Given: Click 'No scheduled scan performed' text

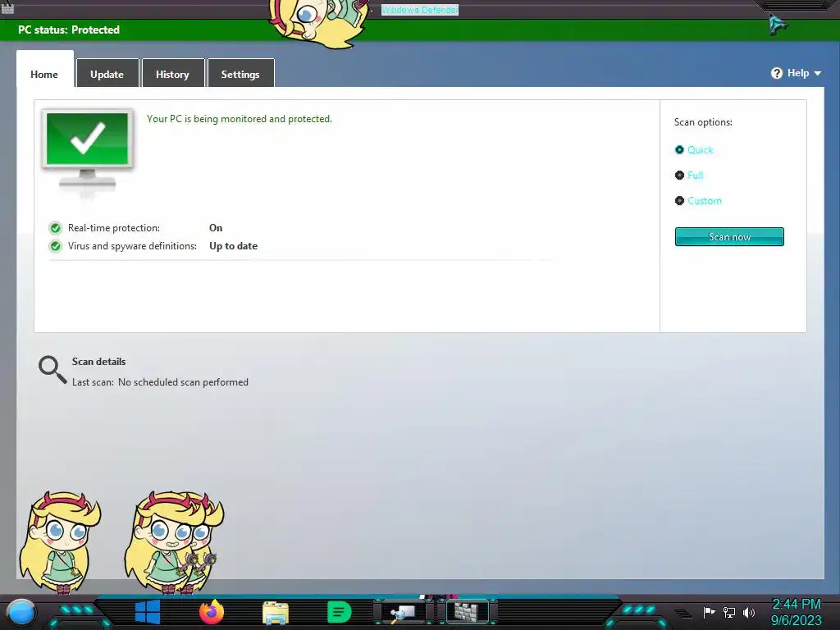Looking at the screenshot, I should (183, 382).
